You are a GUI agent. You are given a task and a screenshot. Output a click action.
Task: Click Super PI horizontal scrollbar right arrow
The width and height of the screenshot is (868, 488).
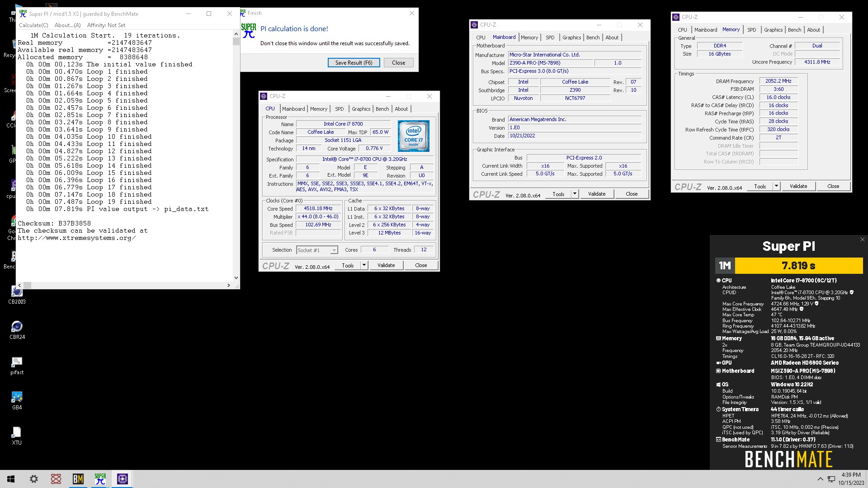229,285
